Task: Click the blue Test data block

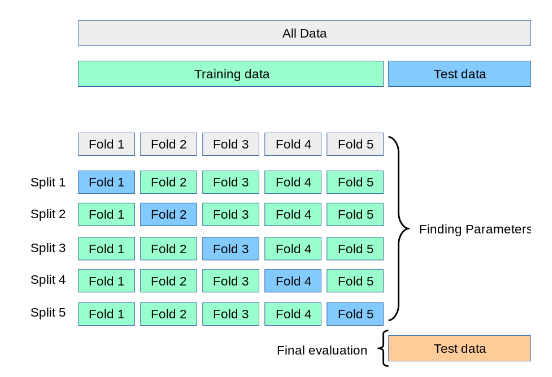Action: [459, 74]
